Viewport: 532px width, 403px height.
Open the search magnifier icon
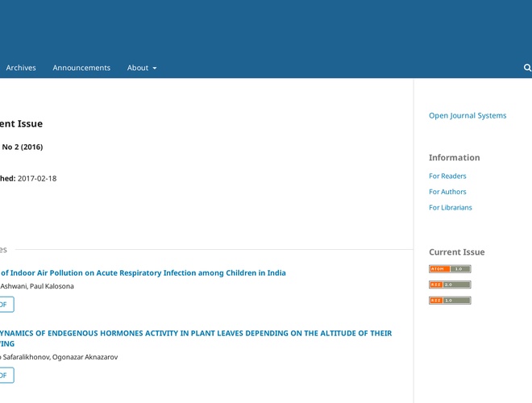527,68
